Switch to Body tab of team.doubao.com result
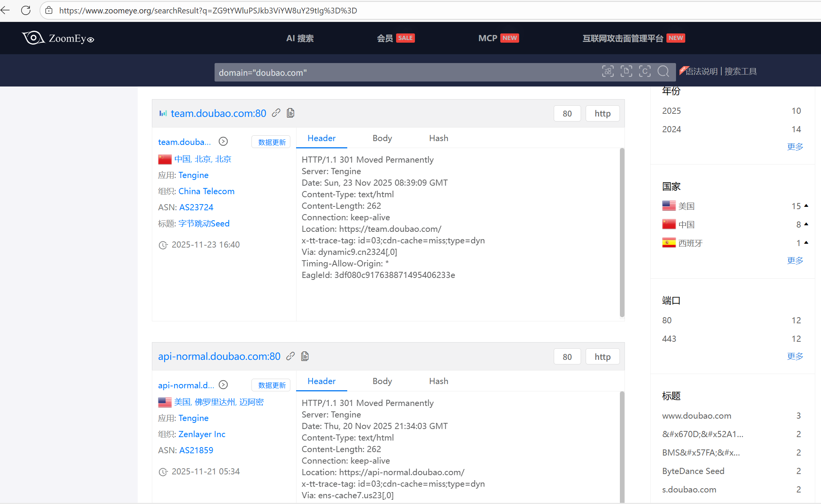Image resolution: width=821 pixels, height=504 pixels. point(382,138)
